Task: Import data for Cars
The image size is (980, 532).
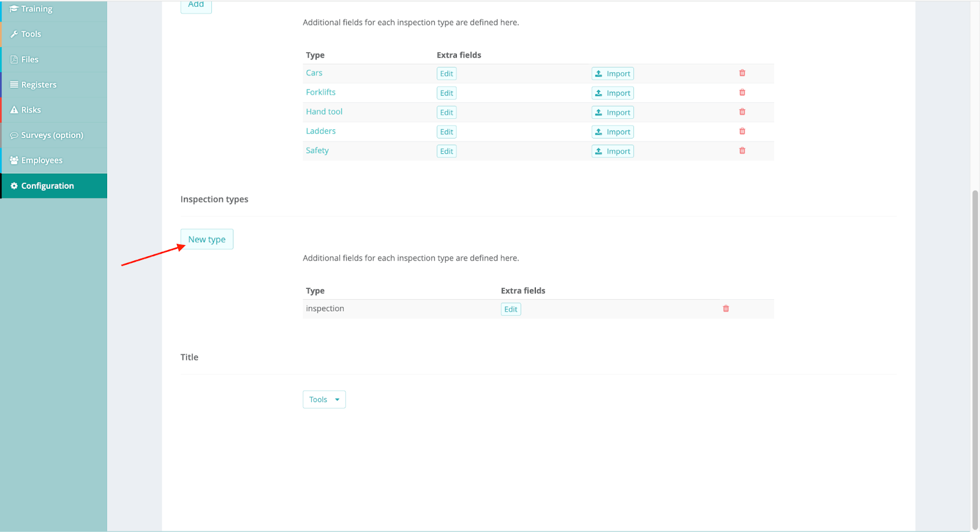Action: point(612,74)
